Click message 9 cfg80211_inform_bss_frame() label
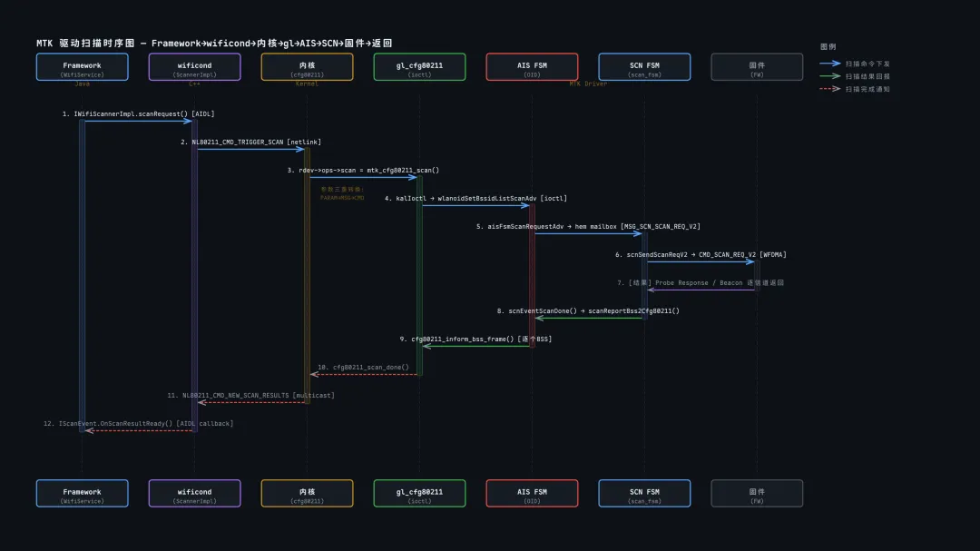Viewport: 980px width, 551px height. pos(475,339)
